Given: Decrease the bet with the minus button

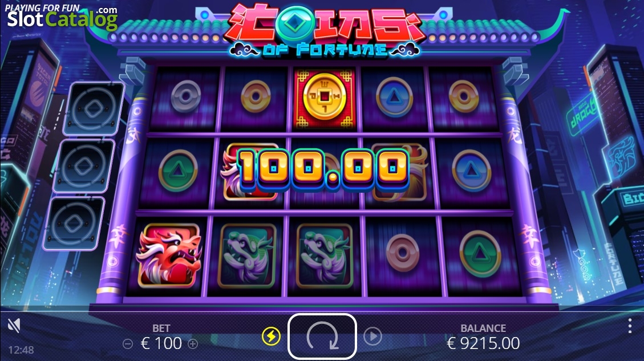Looking at the screenshot, I should point(128,344).
